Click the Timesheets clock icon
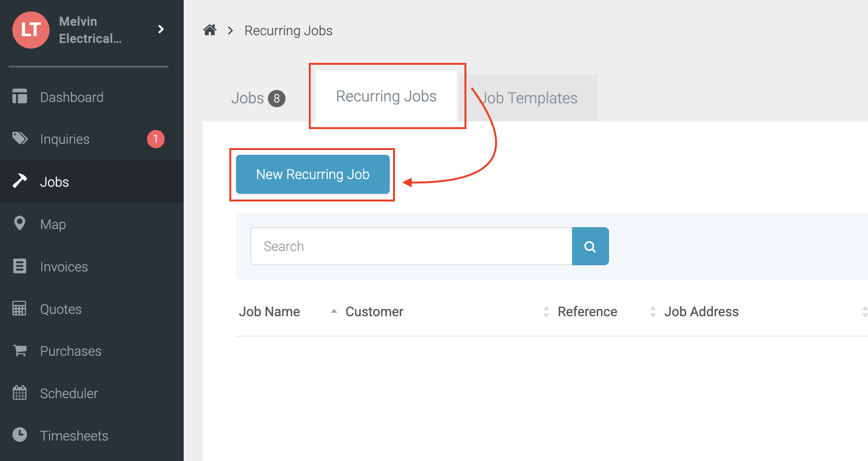This screenshot has width=868, height=461. [x=20, y=435]
